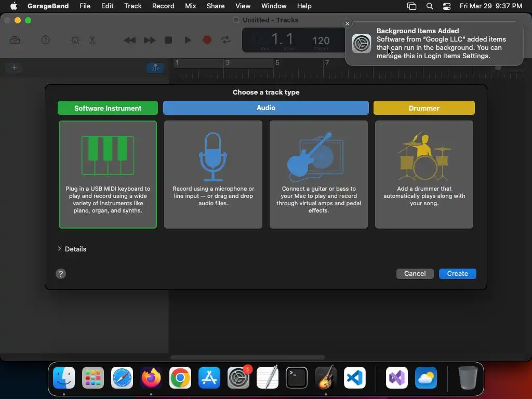Open the Share menu
The height and width of the screenshot is (399, 532).
click(x=216, y=6)
